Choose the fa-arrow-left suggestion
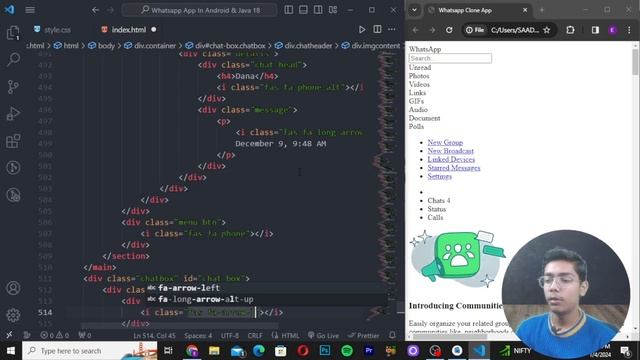 tap(189, 288)
